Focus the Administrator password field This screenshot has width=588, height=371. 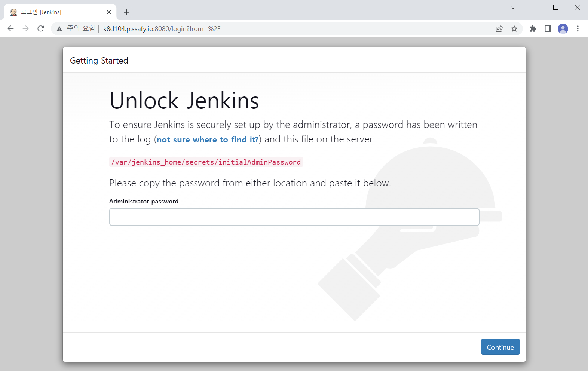pos(294,217)
